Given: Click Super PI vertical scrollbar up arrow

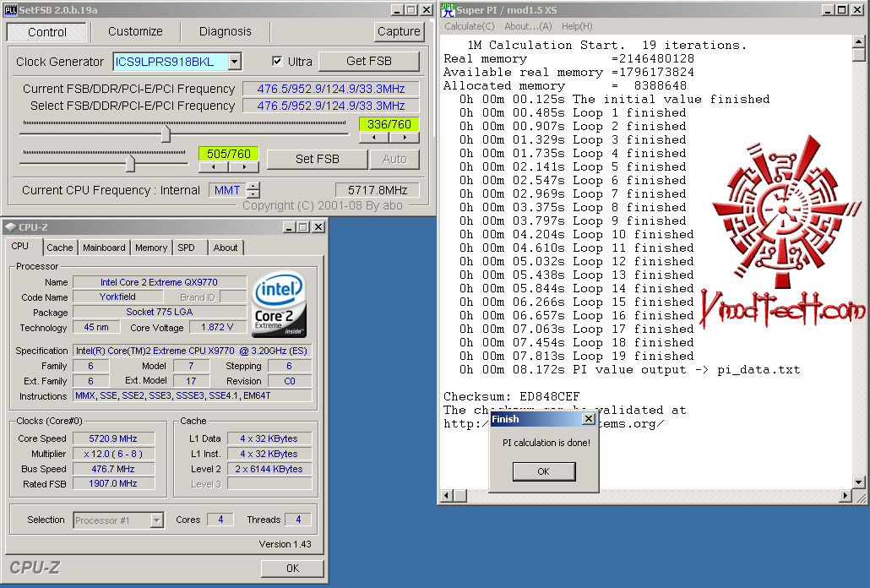Looking at the screenshot, I should pyautogui.click(x=858, y=41).
